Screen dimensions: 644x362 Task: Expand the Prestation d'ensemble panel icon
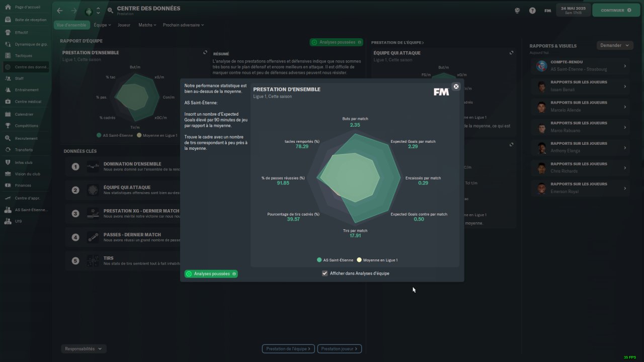click(x=205, y=52)
